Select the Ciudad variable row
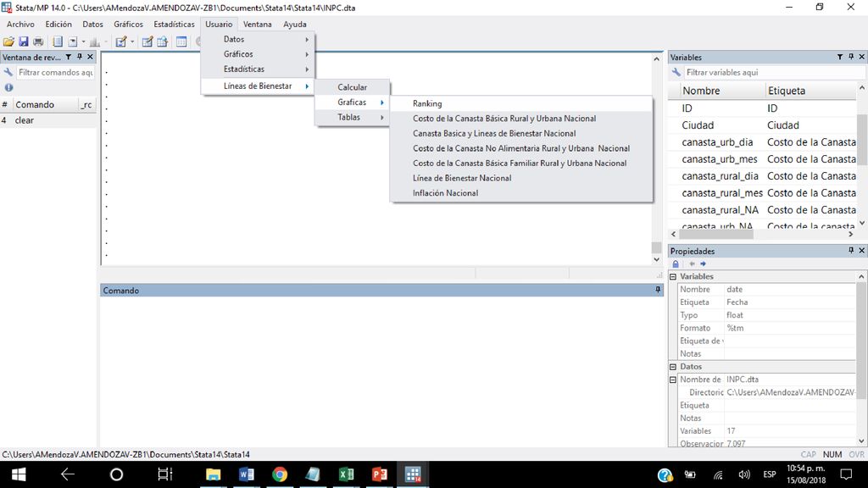Image resolution: width=868 pixels, height=488 pixels. click(x=763, y=125)
